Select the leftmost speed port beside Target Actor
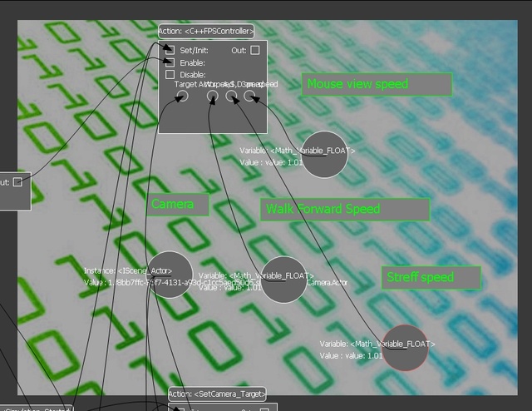Image resolution: width=532 pixels, height=411 pixels. pos(213,97)
